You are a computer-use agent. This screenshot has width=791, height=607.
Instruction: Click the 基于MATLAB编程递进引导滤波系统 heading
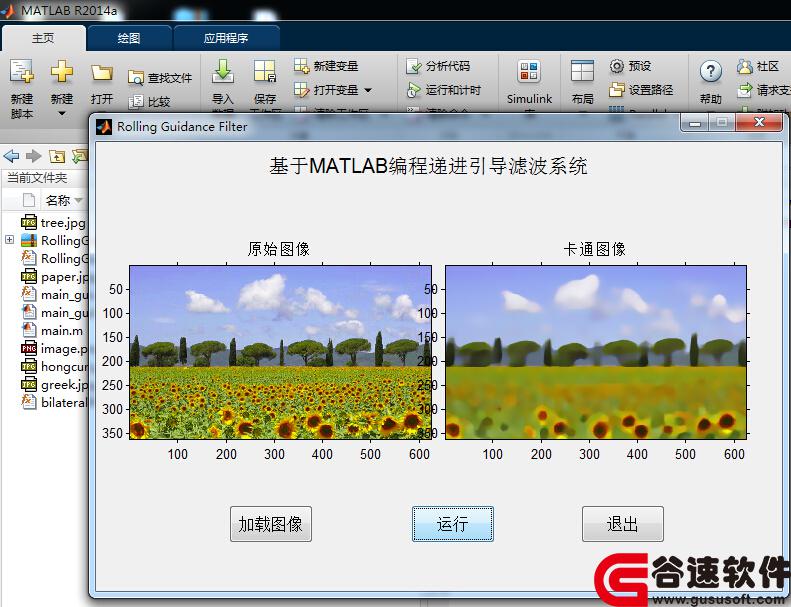[428, 165]
